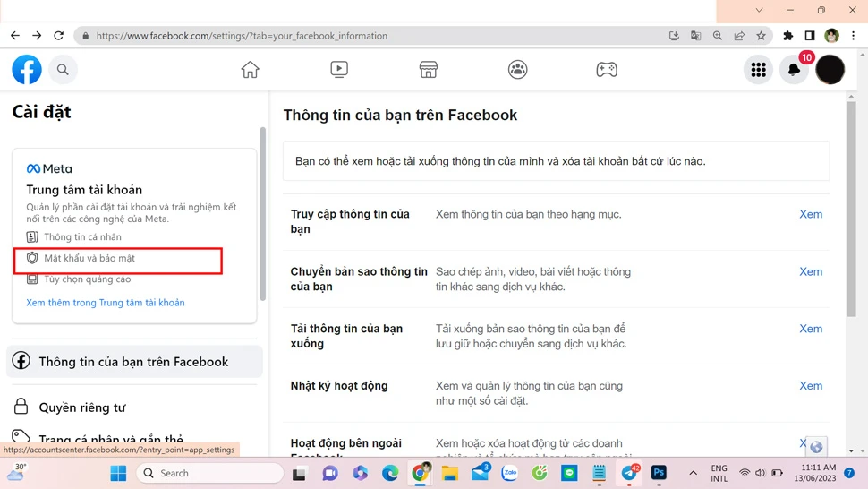Click the Facebook logo
Screen dimensions: 868x489
tap(27, 70)
